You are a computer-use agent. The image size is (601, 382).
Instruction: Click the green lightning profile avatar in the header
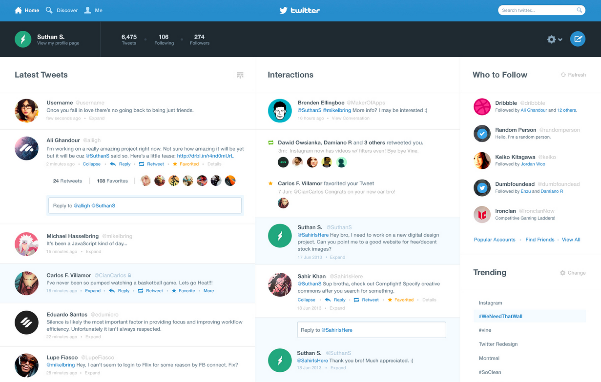click(23, 39)
